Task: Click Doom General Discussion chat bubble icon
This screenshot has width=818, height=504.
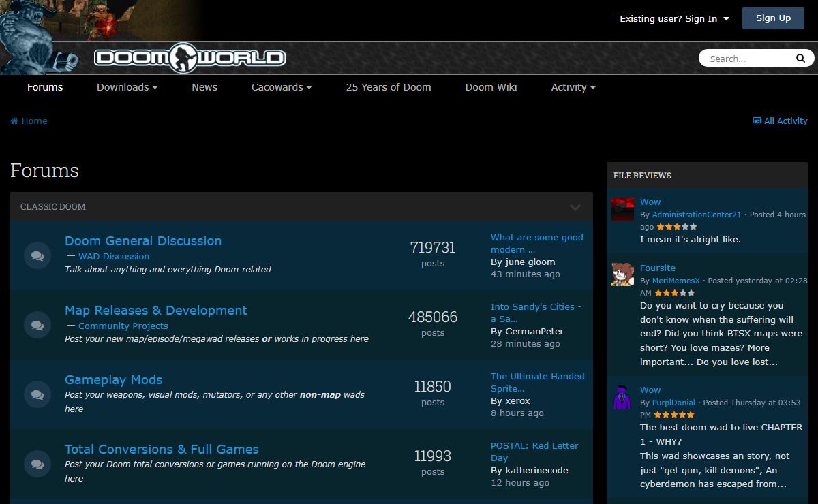Action: tap(37, 256)
